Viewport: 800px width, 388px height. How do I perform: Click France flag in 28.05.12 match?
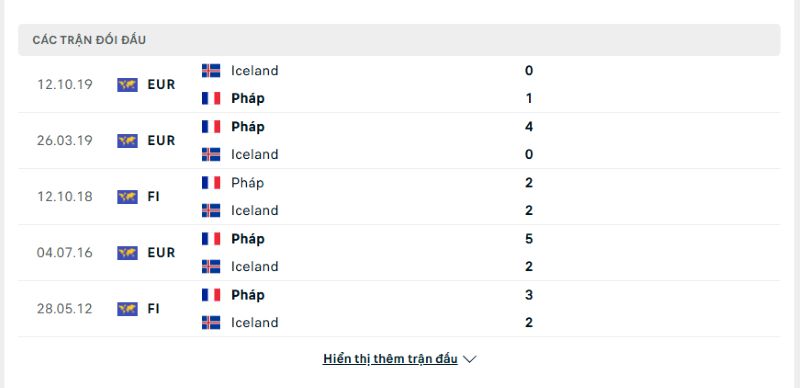(x=211, y=295)
